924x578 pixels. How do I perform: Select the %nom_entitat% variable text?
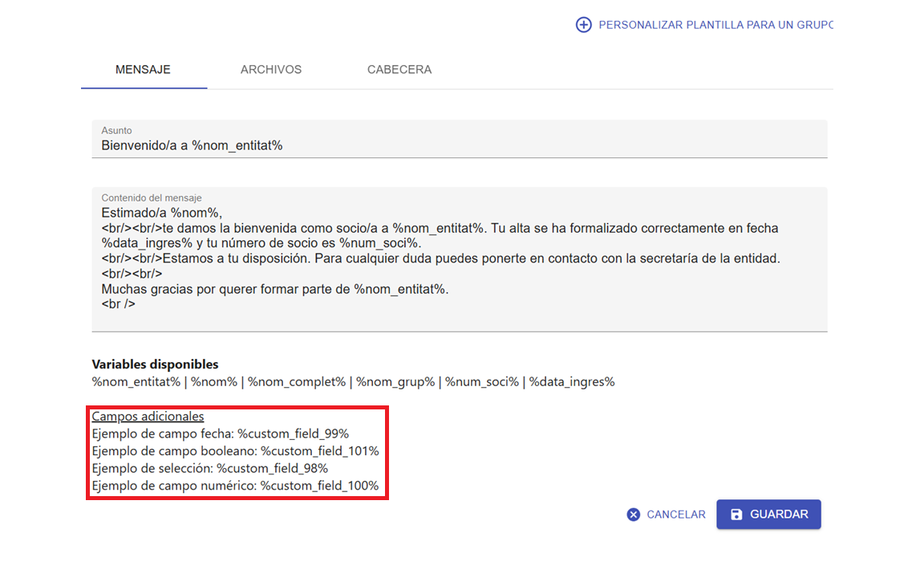pyautogui.click(x=136, y=382)
